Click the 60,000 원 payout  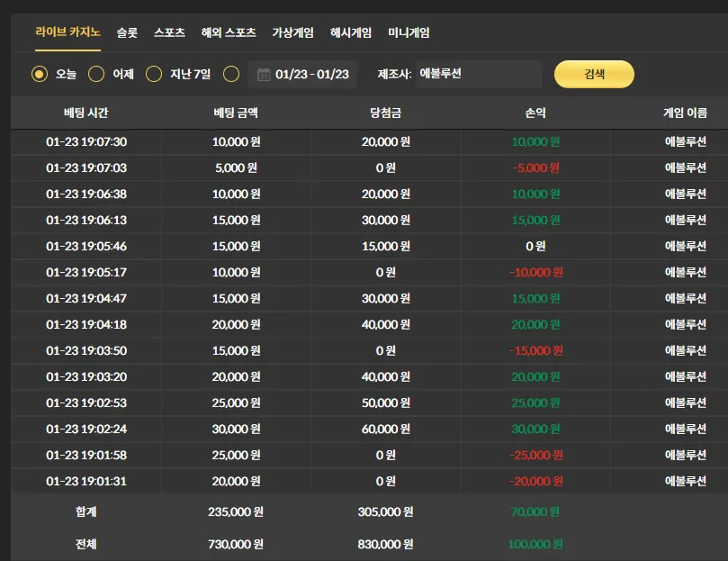point(386,429)
